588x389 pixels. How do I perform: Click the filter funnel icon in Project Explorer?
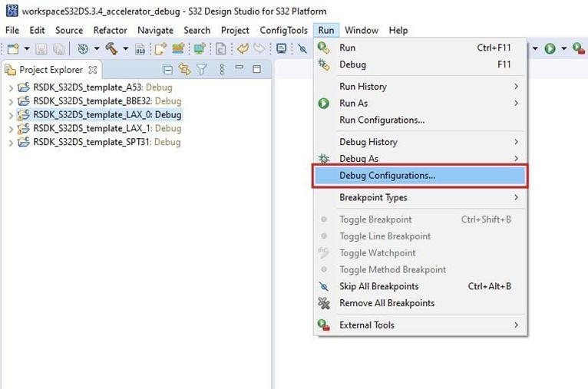[202, 69]
